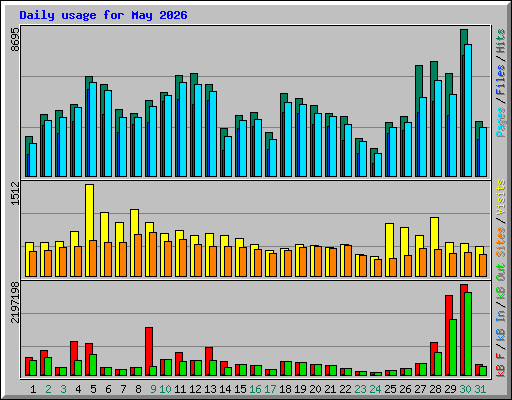
Task: Select the 'Sites' legend label
Action: tap(501, 242)
